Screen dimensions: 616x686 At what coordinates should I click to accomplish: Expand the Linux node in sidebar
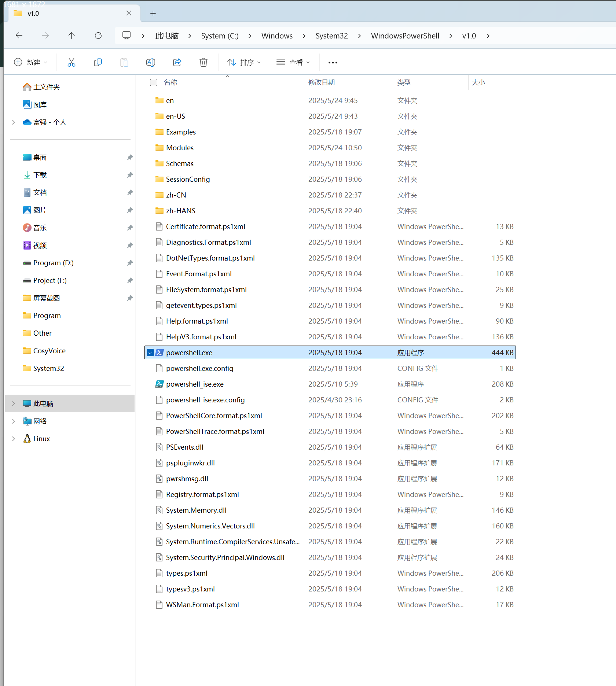pyautogui.click(x=14, y=439)
